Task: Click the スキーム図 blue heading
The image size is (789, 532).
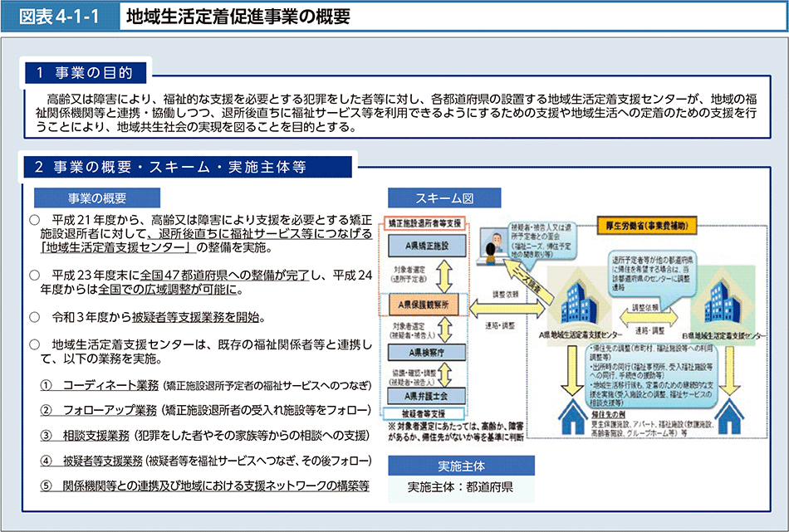Action: 444,198
